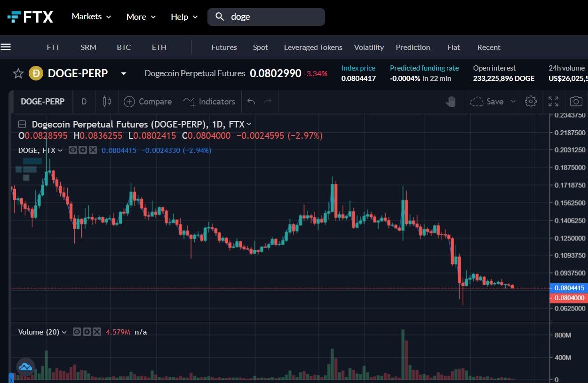Click the DOGE-PERP symbol search button
Image resolution: width=588 pixels, height=383 pixels.
(x=42, y=102)
